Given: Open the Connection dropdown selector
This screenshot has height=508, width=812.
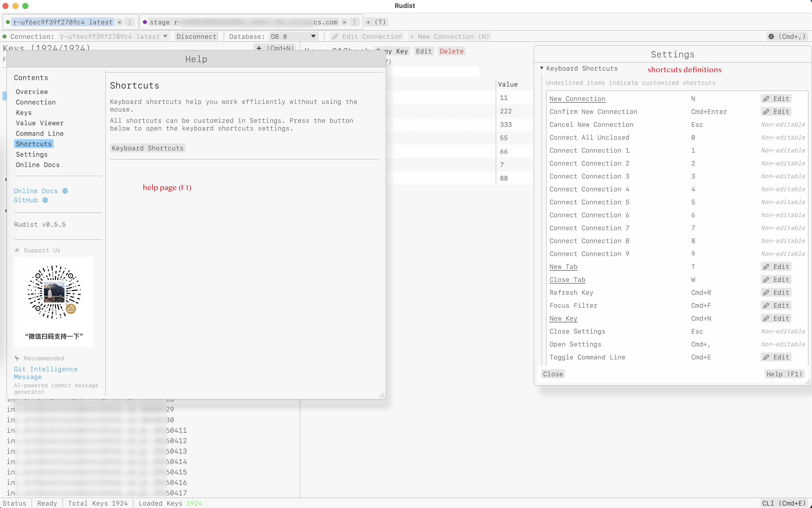Looking at the screenshot, I should pyautogui.click(x=114, y=37).
